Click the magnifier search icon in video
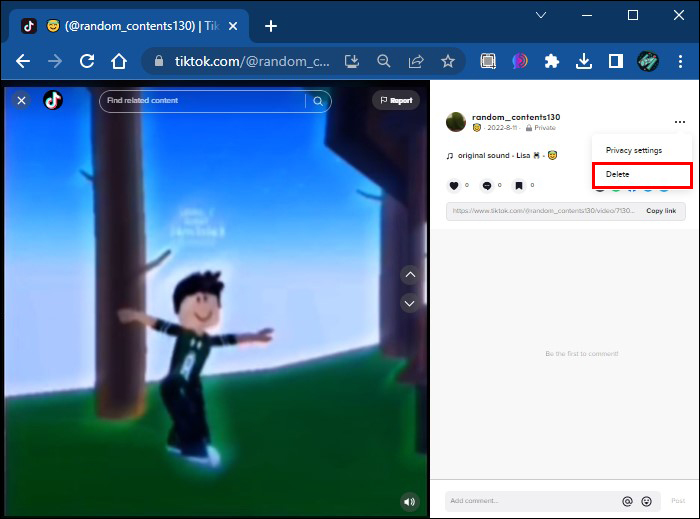 [x=318, y=101]
